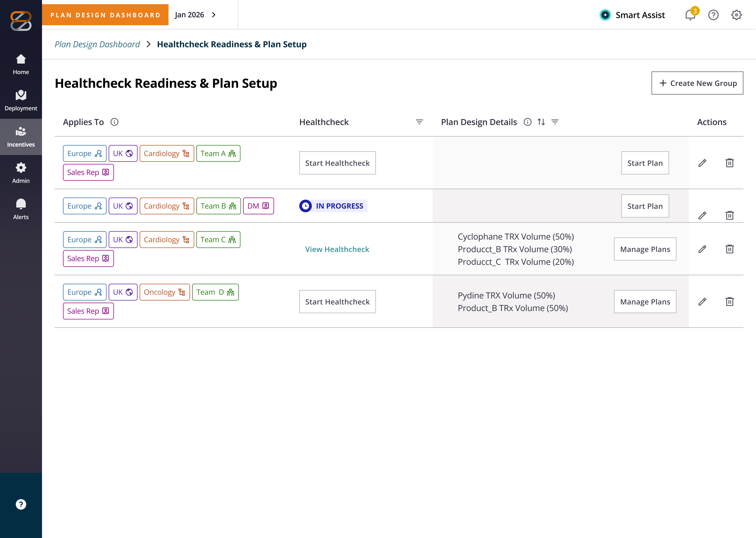Click the help question mark icon in header
The height and width of the screenshot is (538, 756).
(713, 15)
